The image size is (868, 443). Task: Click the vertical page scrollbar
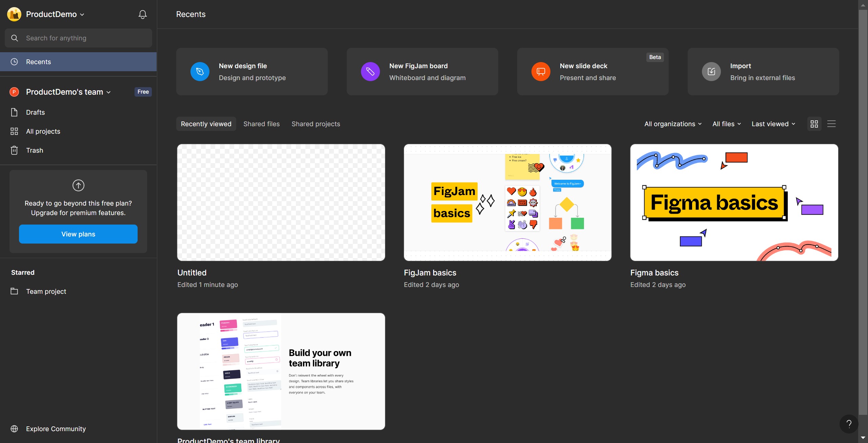coord(863,212)
